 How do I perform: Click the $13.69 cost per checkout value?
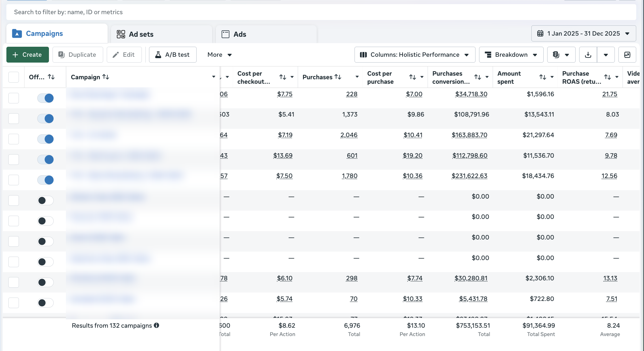tap(283, 156)
